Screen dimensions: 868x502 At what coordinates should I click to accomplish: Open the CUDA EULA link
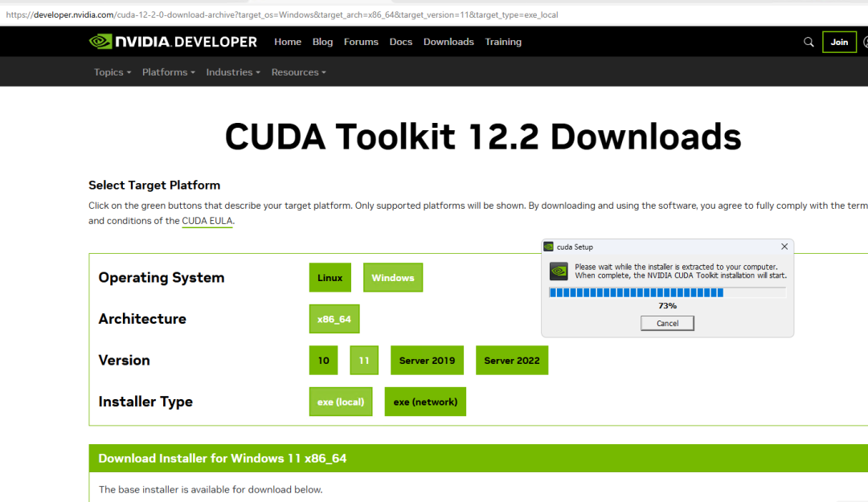point(207,221)
